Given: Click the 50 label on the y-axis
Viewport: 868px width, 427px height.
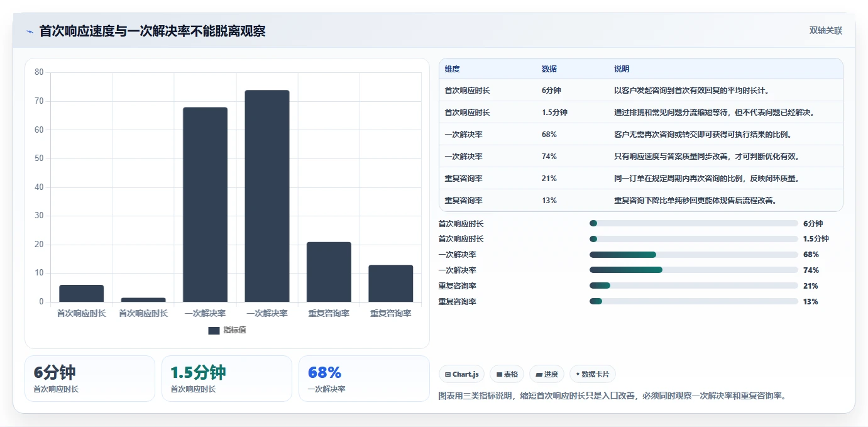Looking at the screenshot, I should [39, 158].
